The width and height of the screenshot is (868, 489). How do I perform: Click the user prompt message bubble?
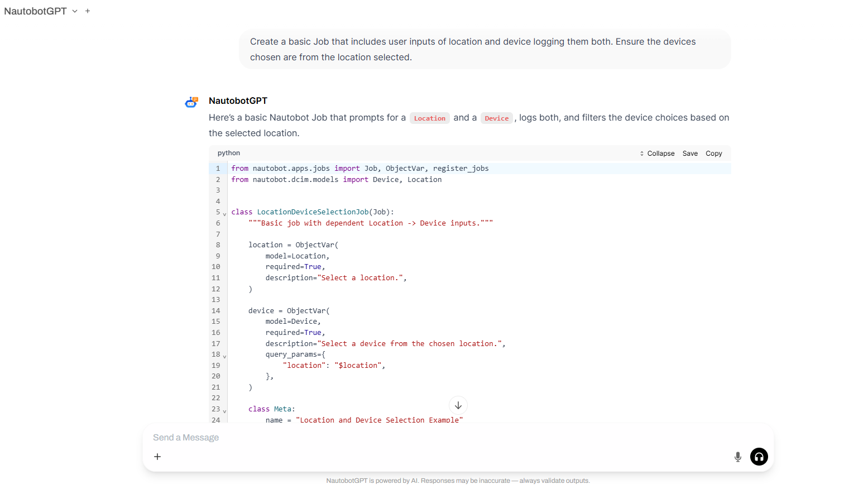485,50
